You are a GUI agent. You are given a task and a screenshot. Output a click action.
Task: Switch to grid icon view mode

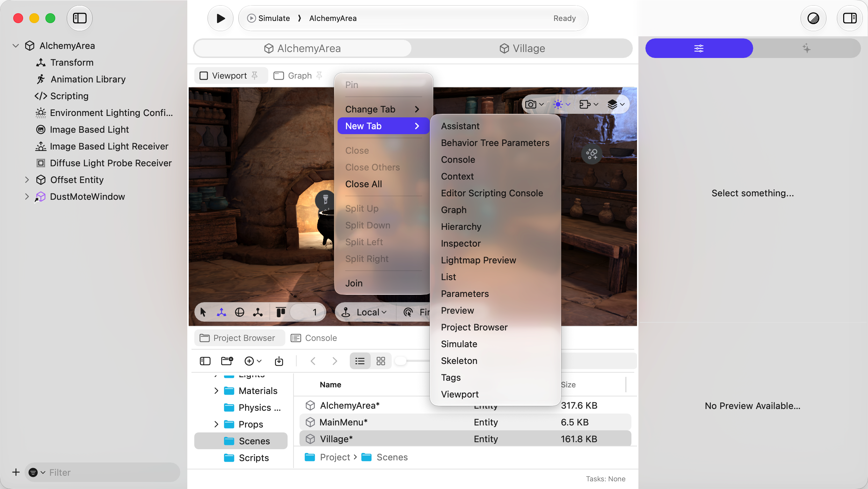coord(381,361)
